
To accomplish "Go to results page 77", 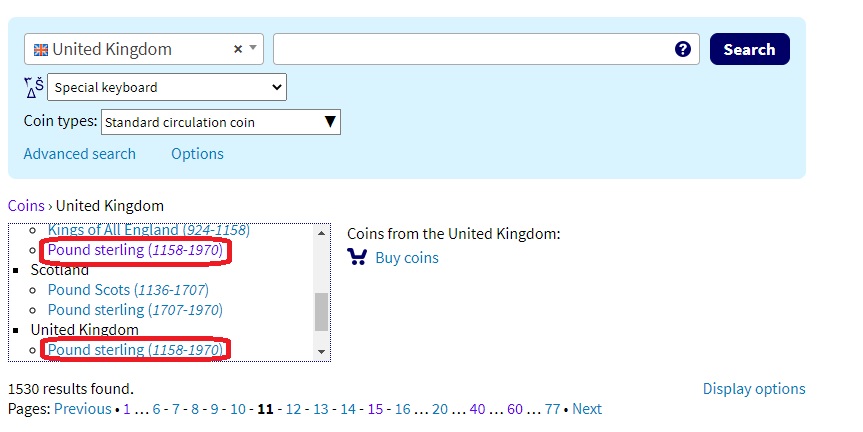I will pos(552,409).
